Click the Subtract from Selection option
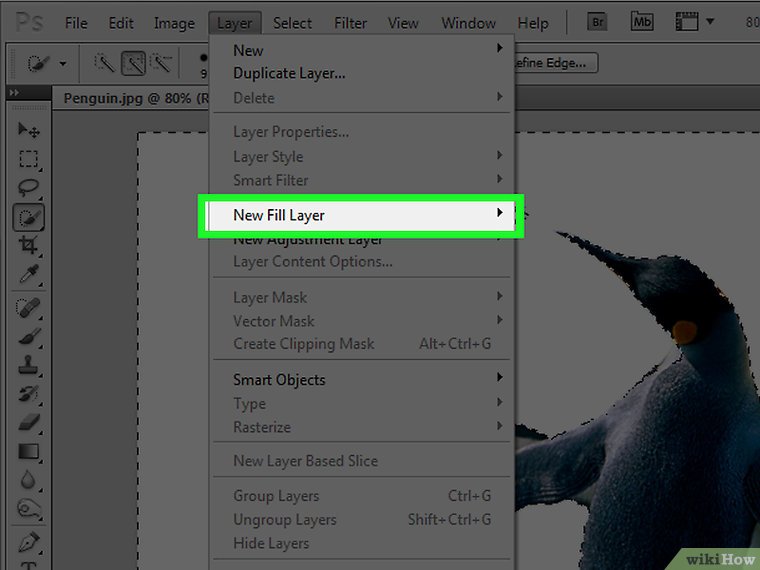The image size is (760, 570). pyautogui.click(x=161, y=63)
